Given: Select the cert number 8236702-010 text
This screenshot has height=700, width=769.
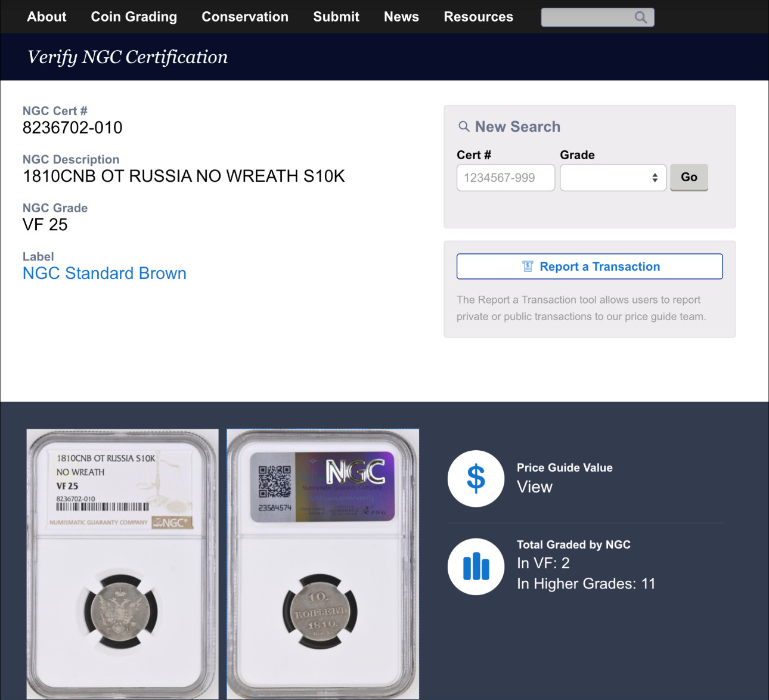Looking at the screenshot, I should click(72, 128).
